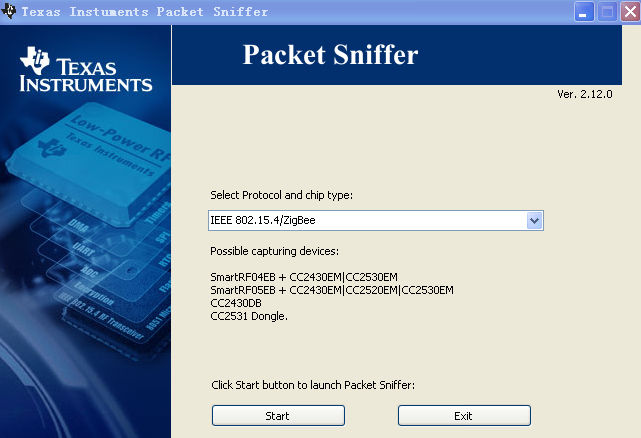Close the Packet Sniffer window
The height and width of the screenshot is (438, 641).
pos(627,12)
